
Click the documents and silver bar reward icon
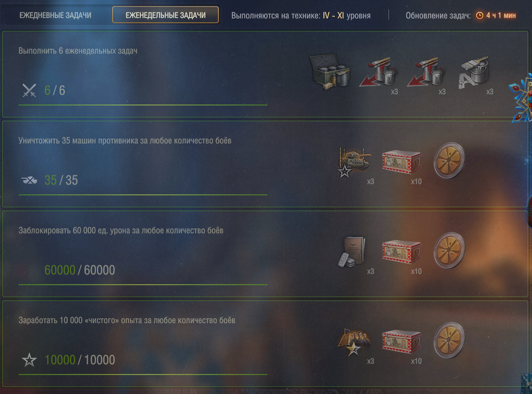point(352,252)
